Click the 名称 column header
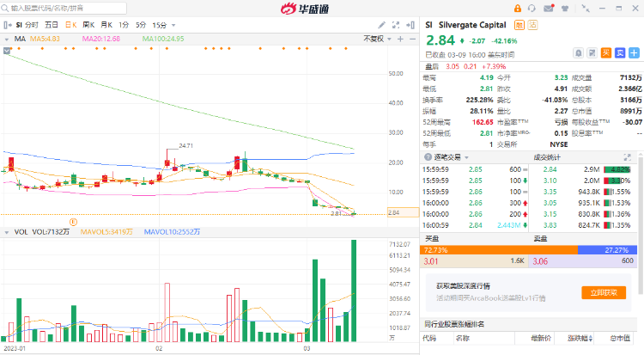Viewport: 644px width, 355px height. point(462,338)
